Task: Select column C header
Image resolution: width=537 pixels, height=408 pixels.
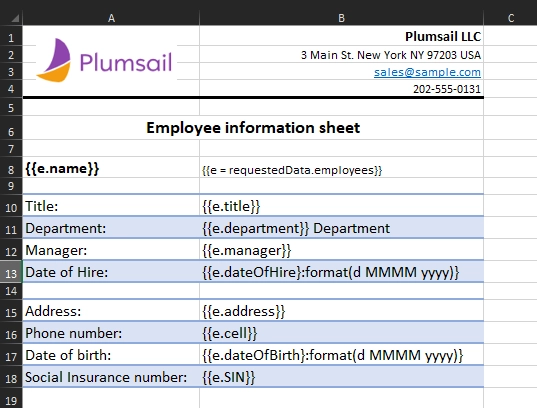Action: point(510,18)
